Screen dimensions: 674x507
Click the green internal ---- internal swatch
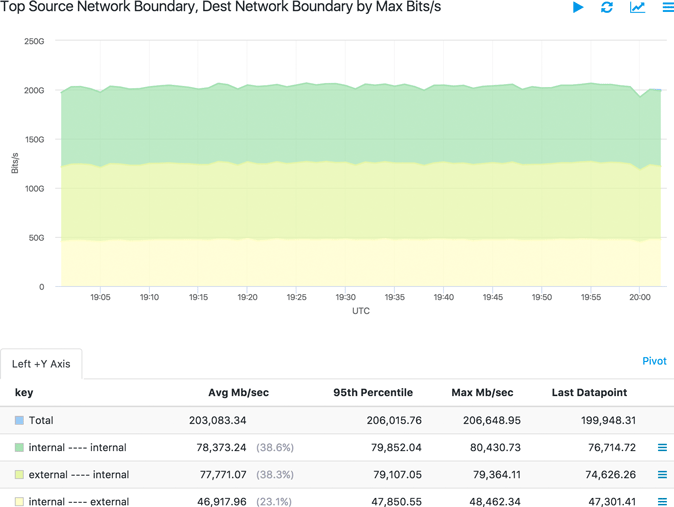(x=19, y=448)
